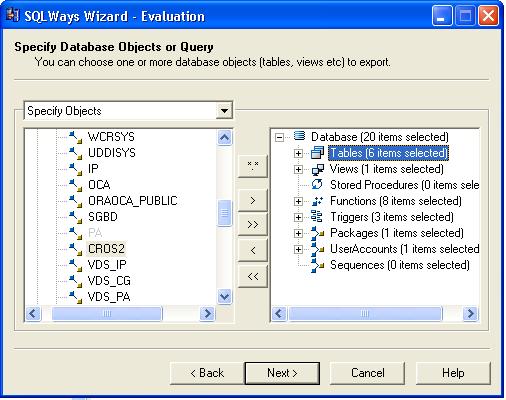Click the Views icon in object tree
This screenshot has height=400, width=506.
(x=317, y=169)
